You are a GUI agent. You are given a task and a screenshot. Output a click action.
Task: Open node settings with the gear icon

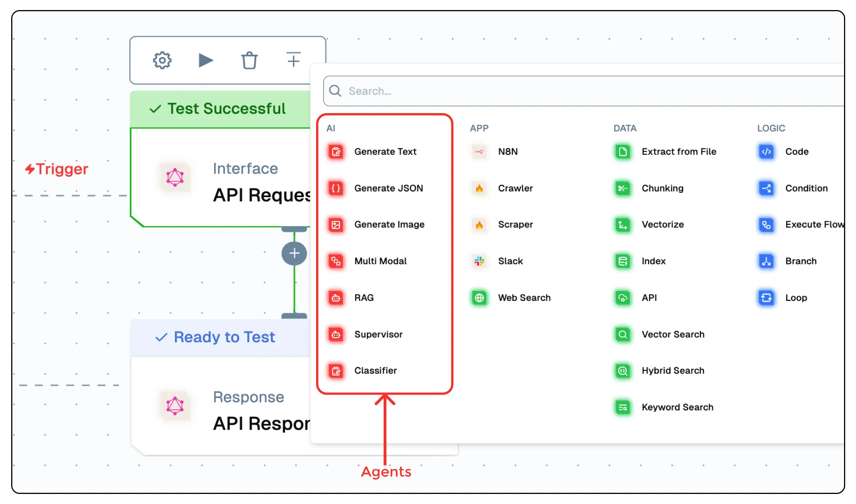pyautogui.click(x=161, y=60)
